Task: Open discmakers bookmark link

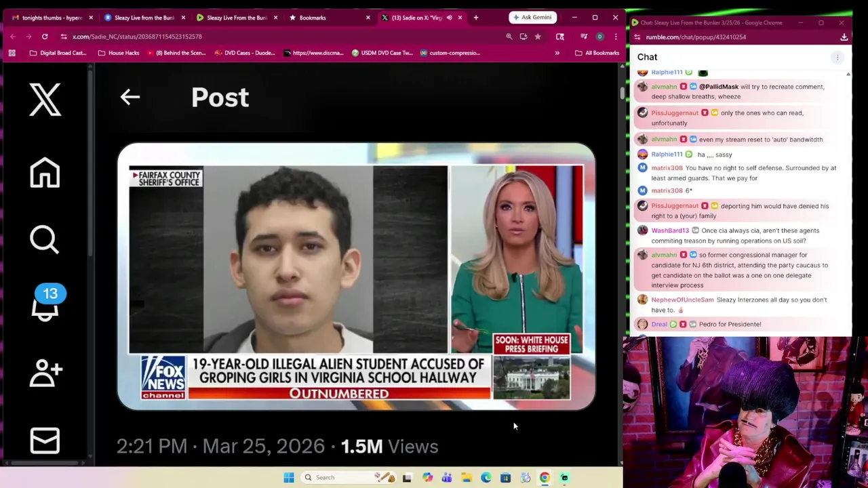Action: pyautogui.click(x=314, y=53)
